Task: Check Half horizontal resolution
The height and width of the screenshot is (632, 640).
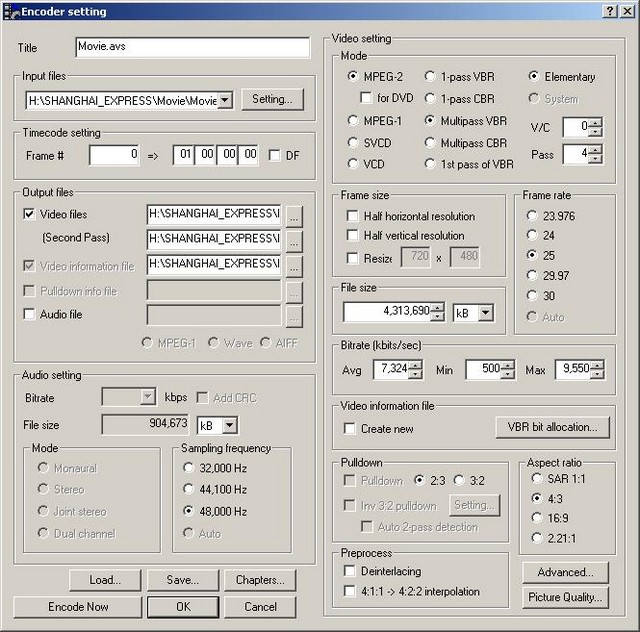Action: (x=352, y=216)
